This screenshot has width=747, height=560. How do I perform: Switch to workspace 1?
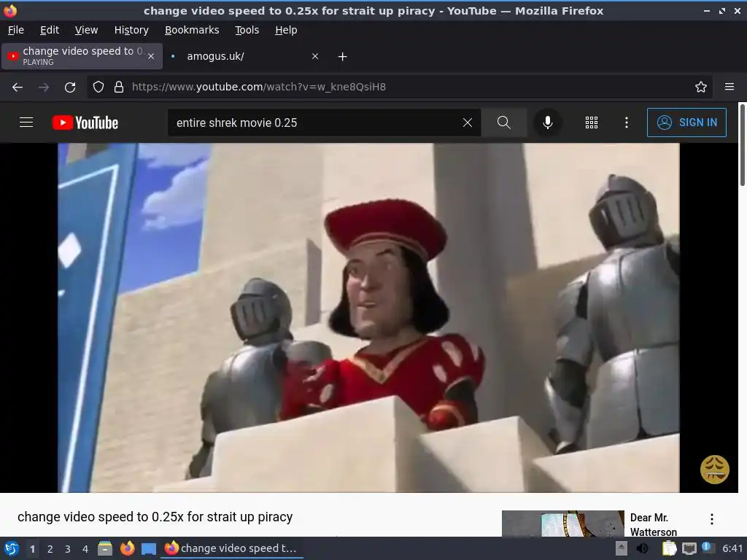pyautogui.click(x=32, y=549)
